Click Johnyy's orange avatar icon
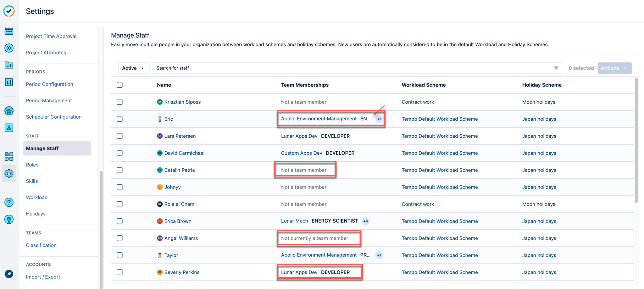The image size is (644, 289). tap(160, 187)
